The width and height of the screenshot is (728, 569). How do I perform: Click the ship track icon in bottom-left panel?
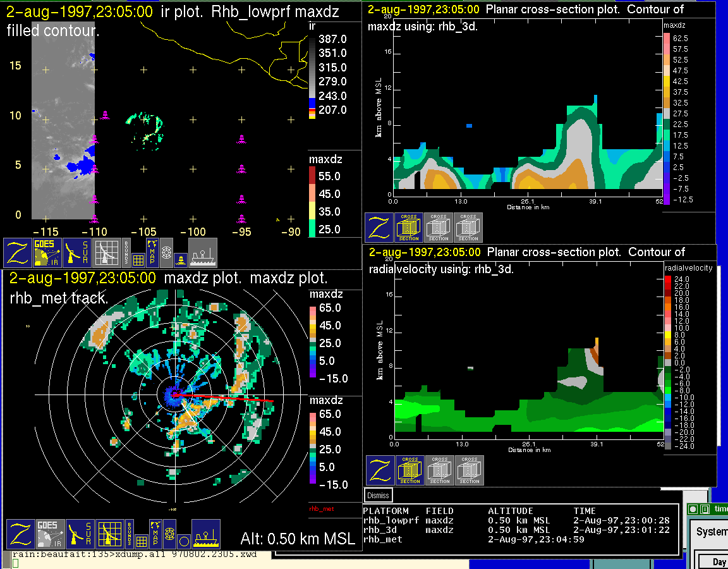[x=205, y=534]
